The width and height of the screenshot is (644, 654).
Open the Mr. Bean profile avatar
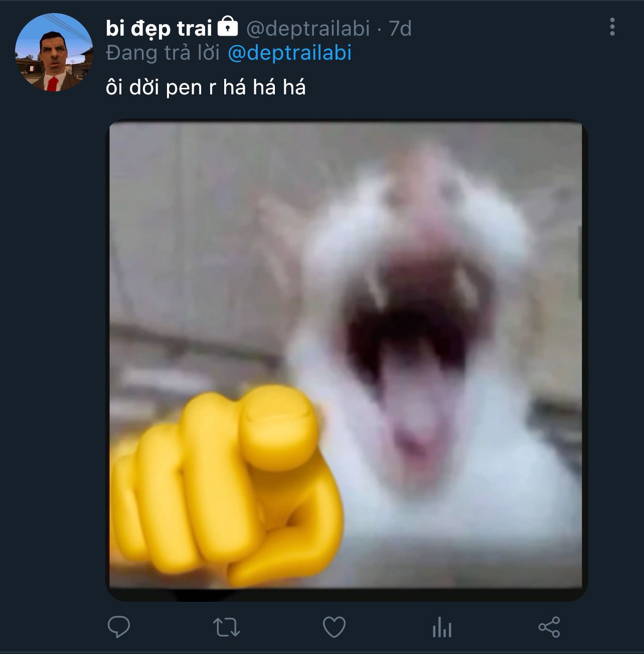[x=54, y=52]
